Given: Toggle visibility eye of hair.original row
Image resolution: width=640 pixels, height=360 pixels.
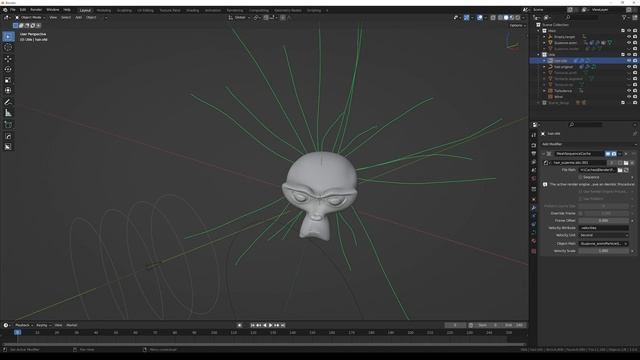Looking at the screenshot, I should tap(629, 67).
